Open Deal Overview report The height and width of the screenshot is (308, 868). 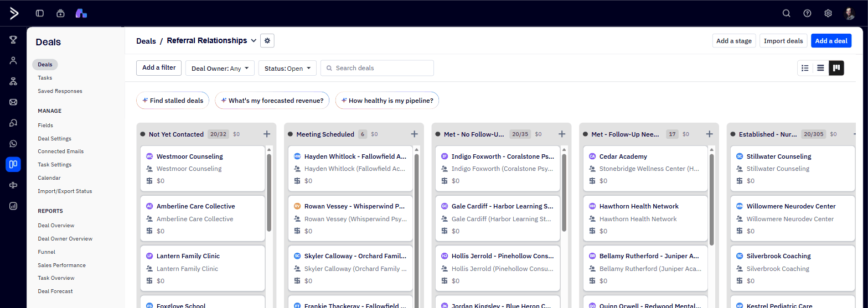pyautogui.click(x=56, y=226)
